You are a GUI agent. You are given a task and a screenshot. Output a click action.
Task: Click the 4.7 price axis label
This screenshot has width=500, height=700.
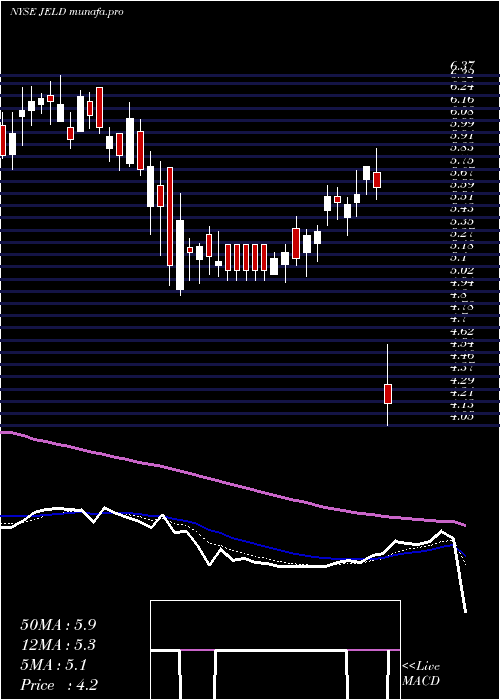click(458, 319)
